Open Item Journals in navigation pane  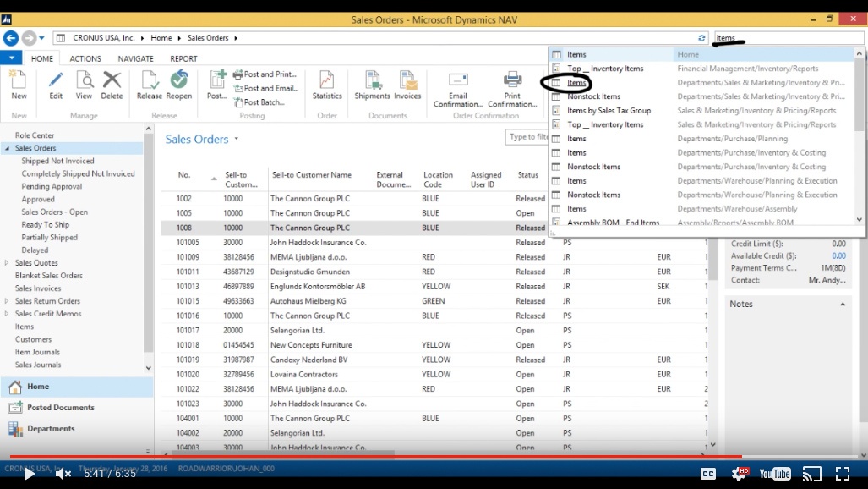point(37,352)
